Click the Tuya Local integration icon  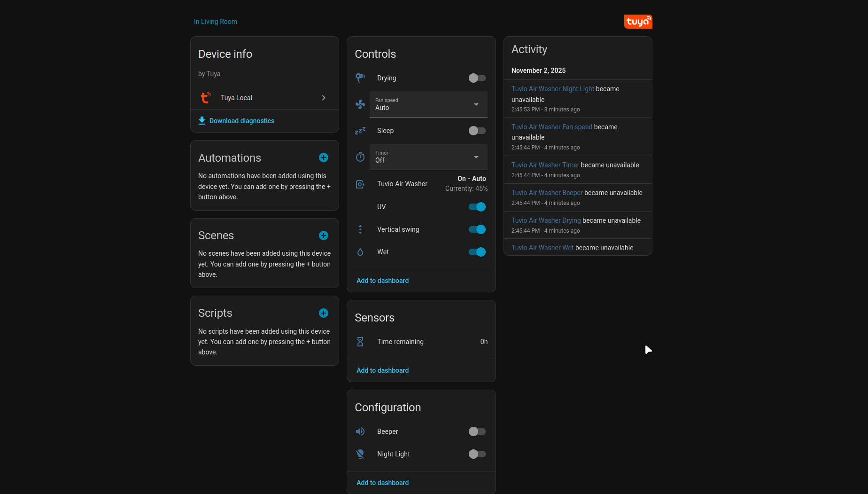(206, 98)
